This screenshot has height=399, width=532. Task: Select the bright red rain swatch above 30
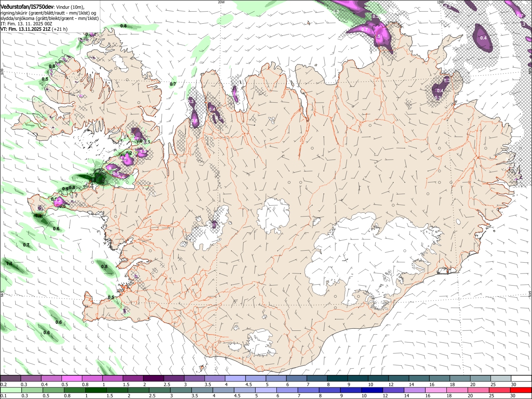pyautogui.click(x=521, y=390)
